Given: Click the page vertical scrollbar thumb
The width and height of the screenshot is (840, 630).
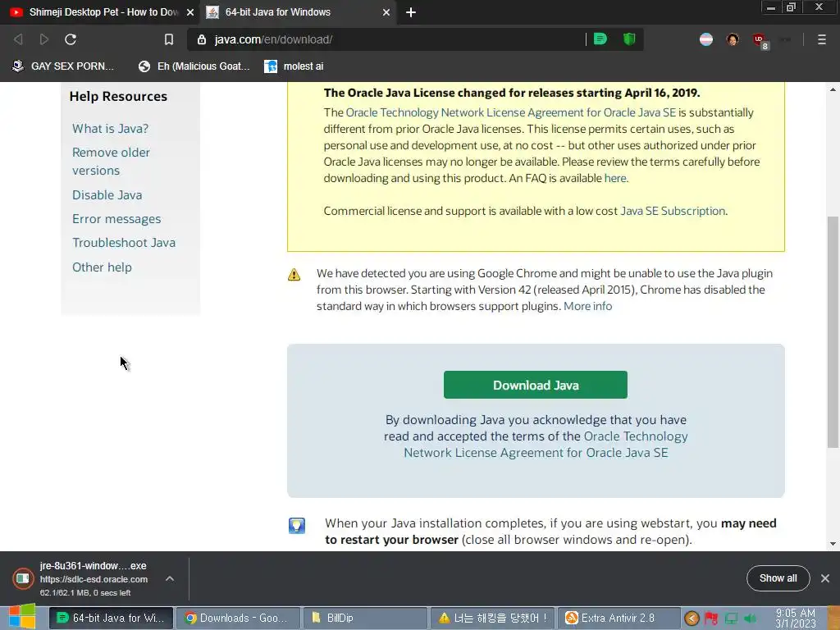Looking at the screenshot, I should (x=833, y=332).
